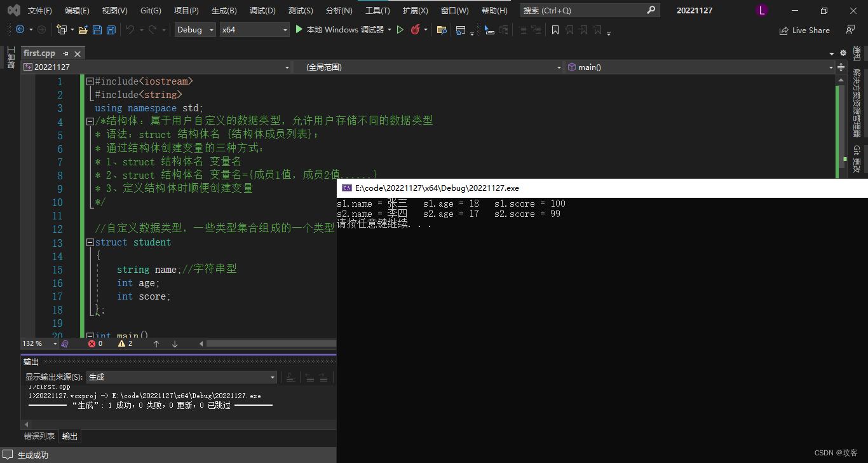This screenshot has height=463, width=868.
Task: Click the hot reload flame icon
Action: point(416,30)
